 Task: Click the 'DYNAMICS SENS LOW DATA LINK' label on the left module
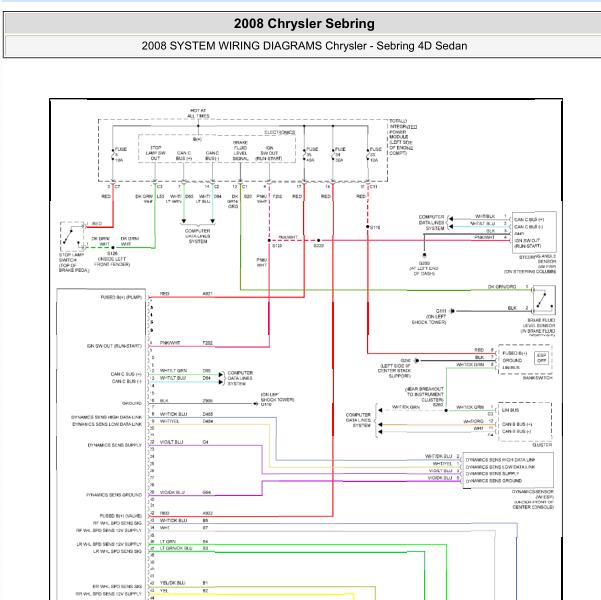click(107, 424)
